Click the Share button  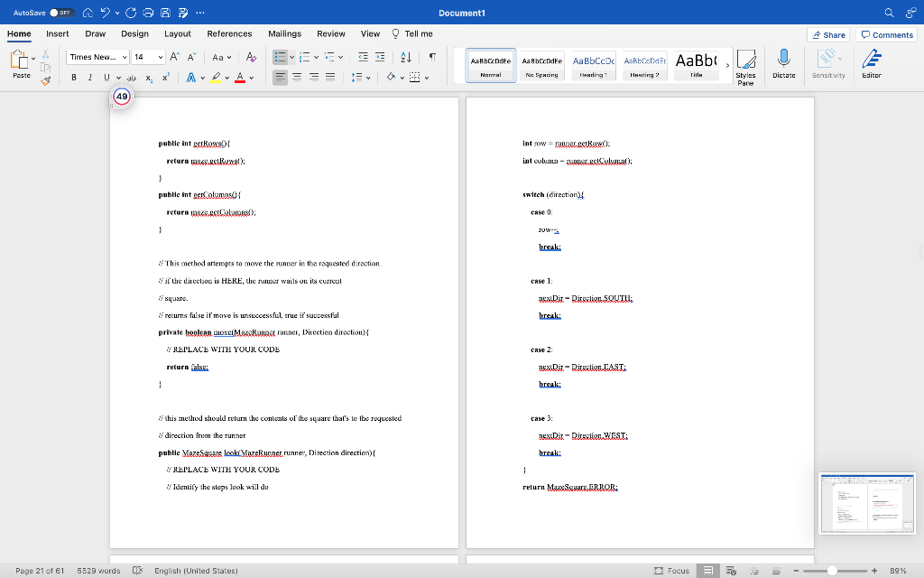(x=828, y=35)
